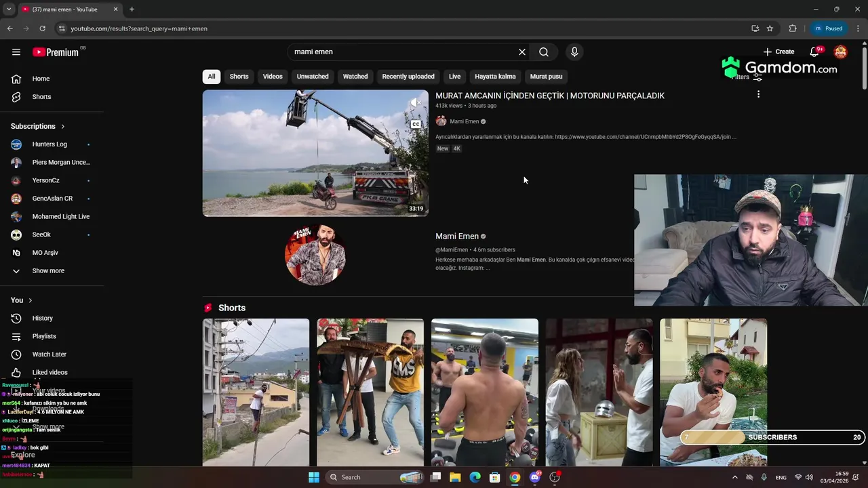
Task: Select the Hayatta kalma chip
Action: tap(495, 77)
